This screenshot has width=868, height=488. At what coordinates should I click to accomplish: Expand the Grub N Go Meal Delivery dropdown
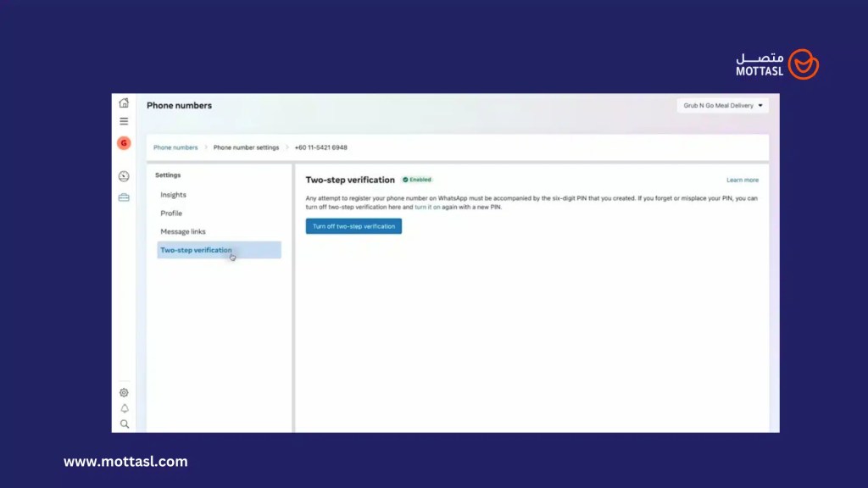[723, 106]
